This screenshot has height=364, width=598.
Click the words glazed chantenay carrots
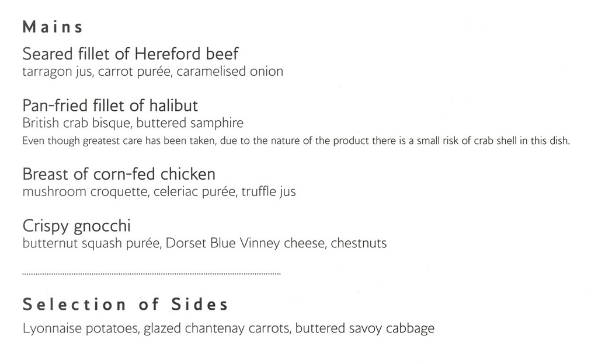point(217,328)
